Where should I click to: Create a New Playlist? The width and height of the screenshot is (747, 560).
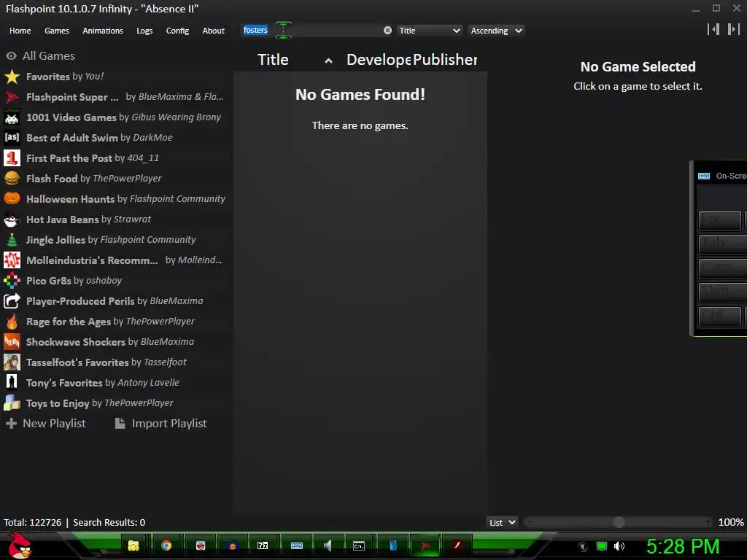coord(46,424)
